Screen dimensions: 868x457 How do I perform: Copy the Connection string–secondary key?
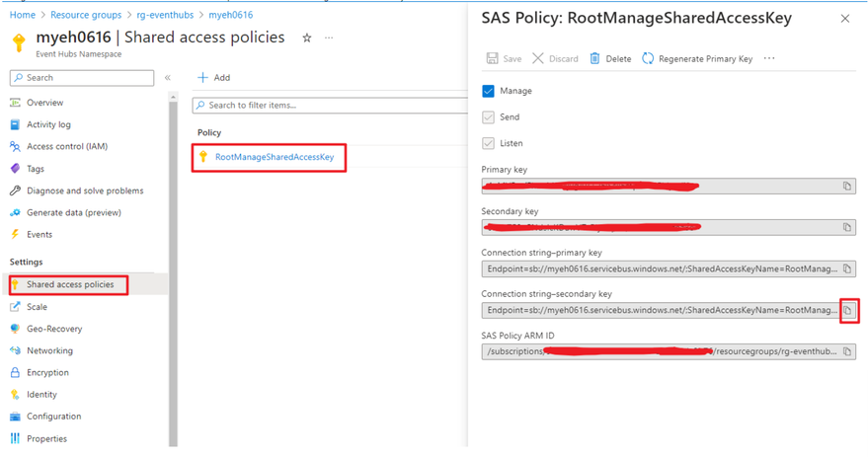click(x=847, y=310)
